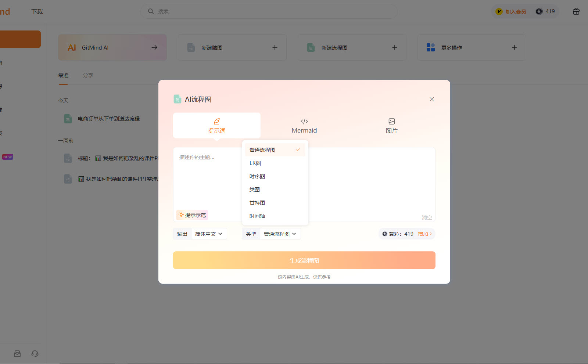
Task: Select 时序图 from the type list
Action: [x=275, y=176]
